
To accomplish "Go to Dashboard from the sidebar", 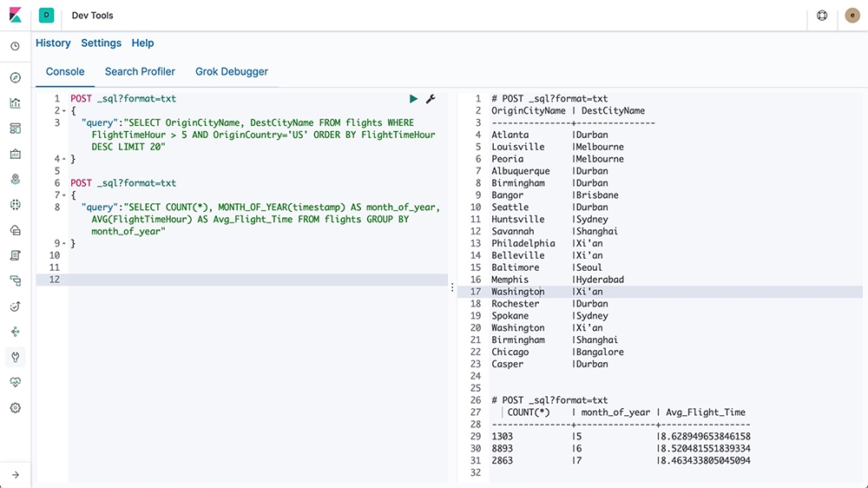I will (x=15, y=129).
